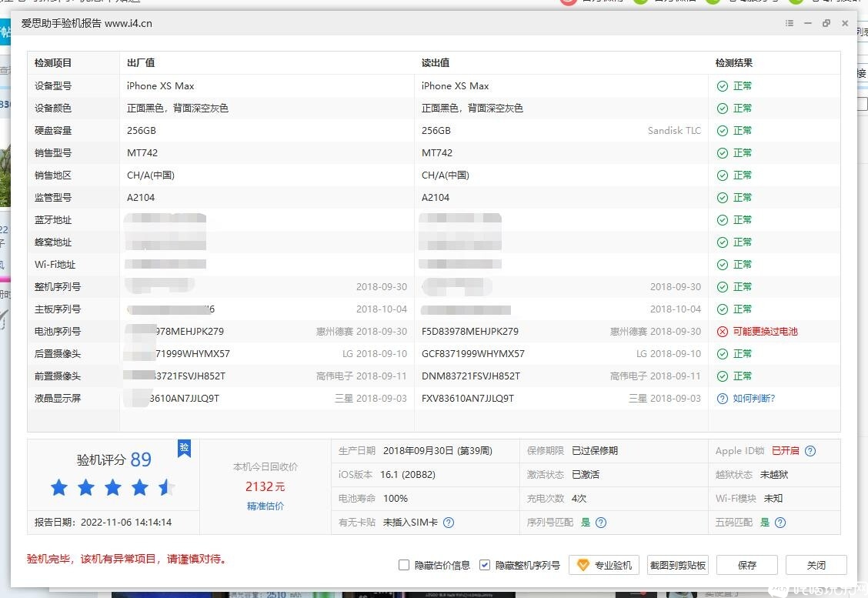The width and height of the screenshot is (868, 598).
Task: Click the green check icon in 整机序列号 row
Action: 723,287
